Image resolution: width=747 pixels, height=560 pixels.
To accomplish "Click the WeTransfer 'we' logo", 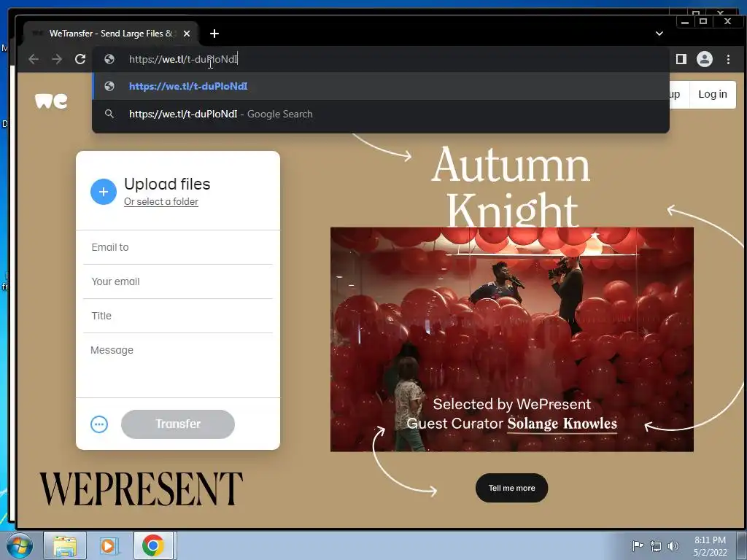I will pyautogui.click(x=51, y=101).
